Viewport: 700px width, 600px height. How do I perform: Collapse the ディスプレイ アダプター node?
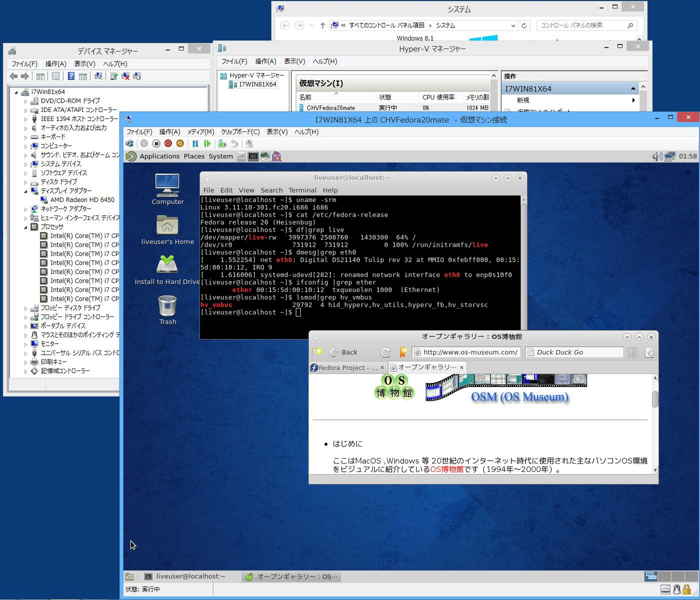click(25, 191)
